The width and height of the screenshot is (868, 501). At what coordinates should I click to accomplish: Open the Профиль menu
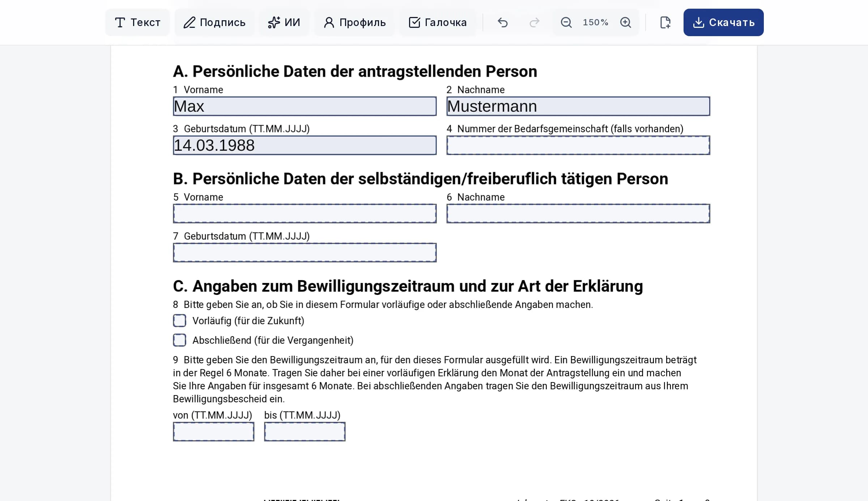click(x=355, y=22)
